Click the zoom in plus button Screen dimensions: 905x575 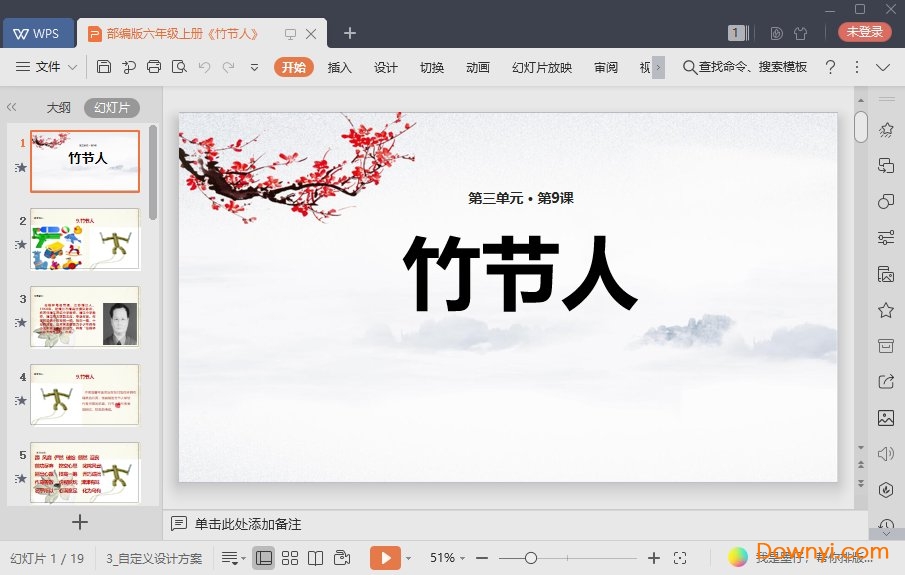click(x=654, y=558)
